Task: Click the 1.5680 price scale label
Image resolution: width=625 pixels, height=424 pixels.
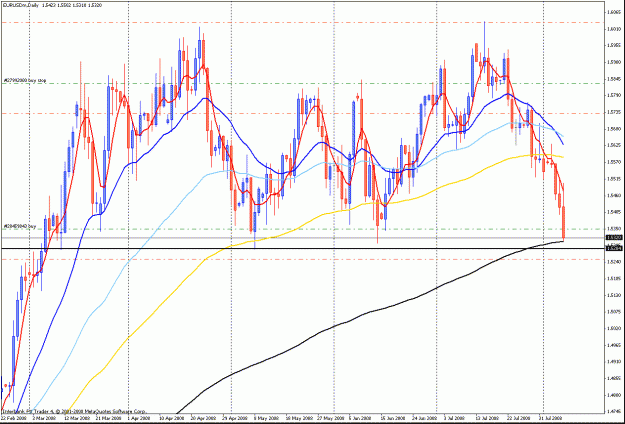Action: point(614,129)
